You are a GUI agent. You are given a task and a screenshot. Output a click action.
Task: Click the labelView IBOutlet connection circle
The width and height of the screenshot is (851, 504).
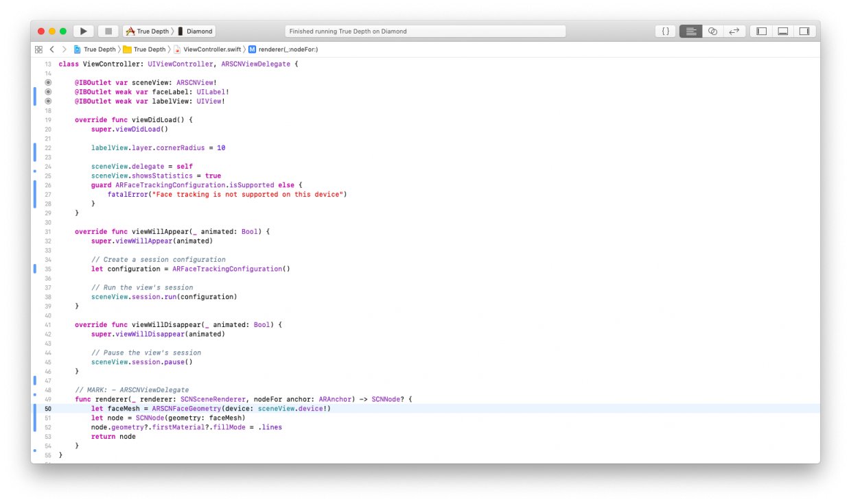coord(48,101)
